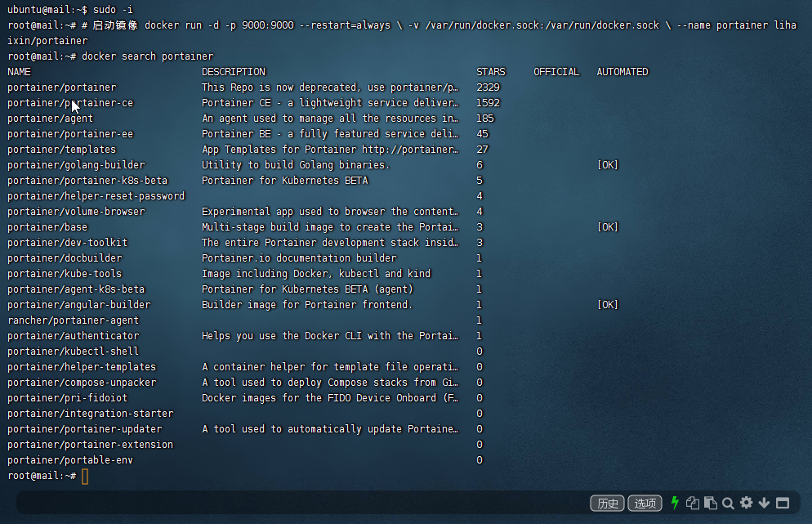The width and height of the screenshot is (812, 524).
Task: Click portainer/portainer-updater name
Action: pyautogui.click(x=85, y=429)
